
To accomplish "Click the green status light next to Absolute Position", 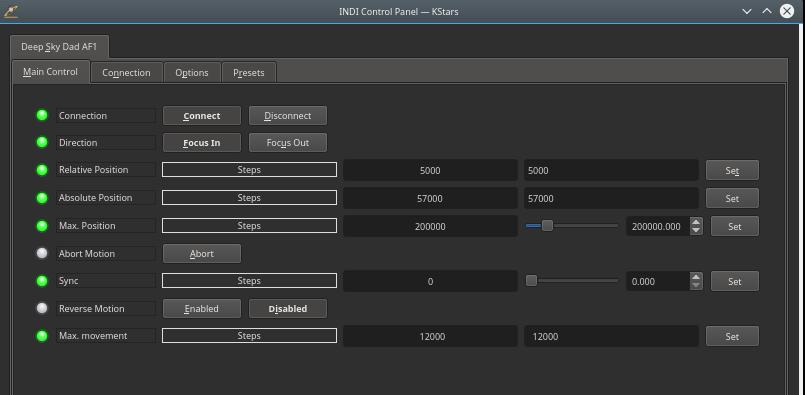I will point(42,198).
